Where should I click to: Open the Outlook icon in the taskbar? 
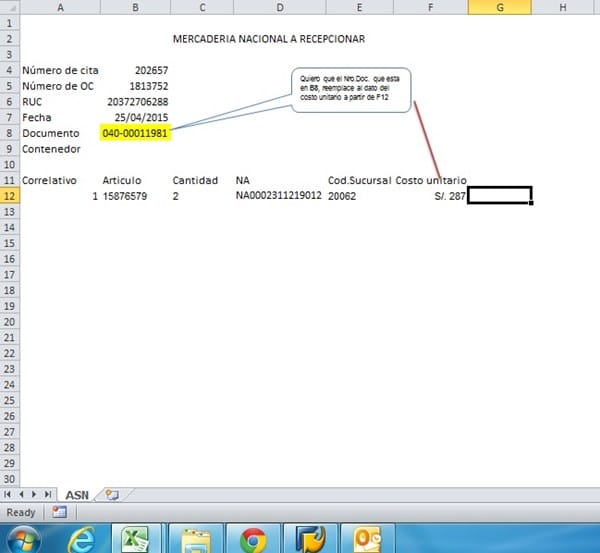pyautogui.click(x=367, y=540)
